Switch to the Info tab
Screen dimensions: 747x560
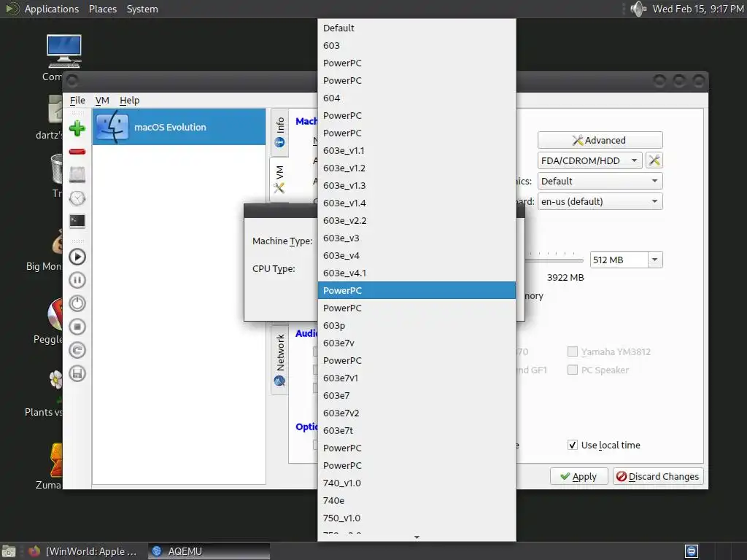[x=279, y=133]
